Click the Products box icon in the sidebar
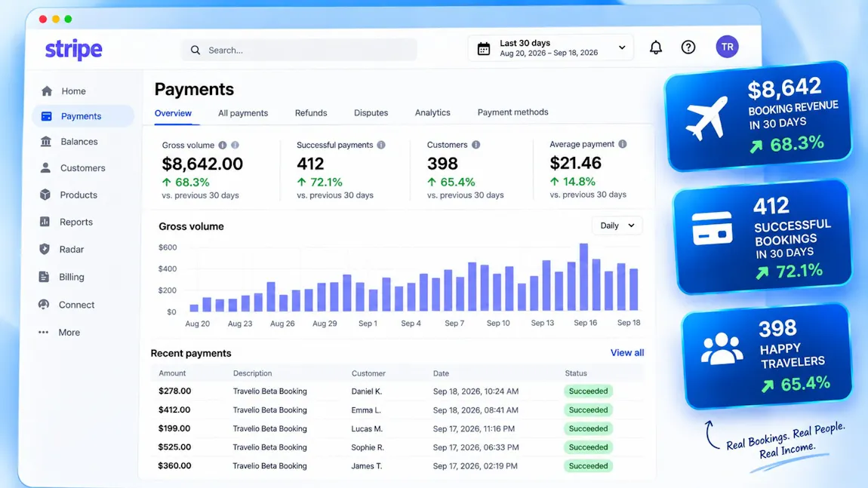868x488 pixels. [45, 195]
